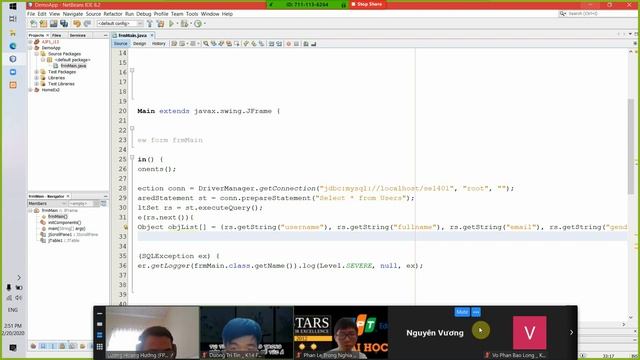Select the frmMain.java editor tab

[x=132, y=36]
